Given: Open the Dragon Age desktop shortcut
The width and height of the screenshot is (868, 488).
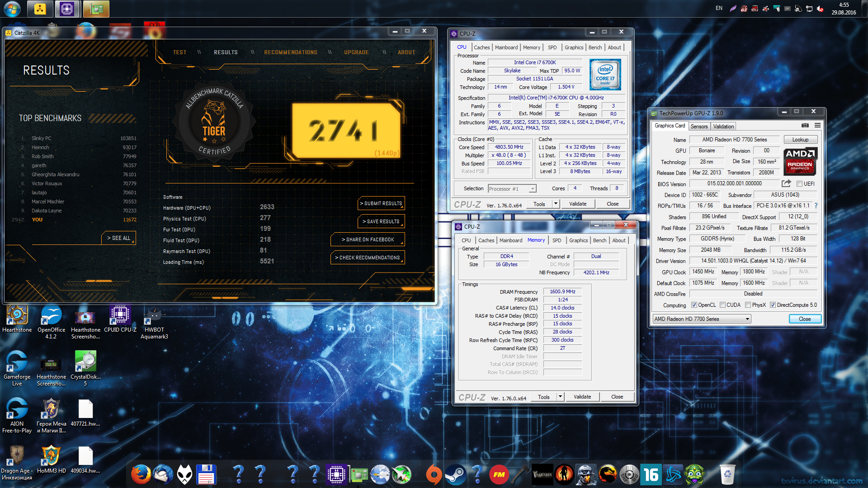Looking at the screenshot, I should 17,463.
